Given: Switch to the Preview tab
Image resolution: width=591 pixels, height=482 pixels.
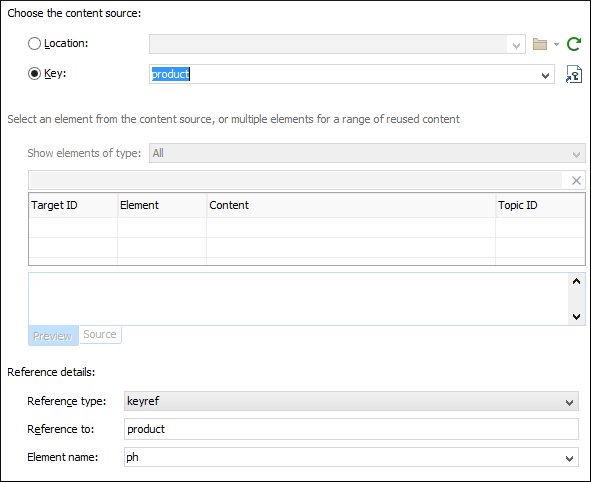Looking at the screenshot, I should click(53, 335).
